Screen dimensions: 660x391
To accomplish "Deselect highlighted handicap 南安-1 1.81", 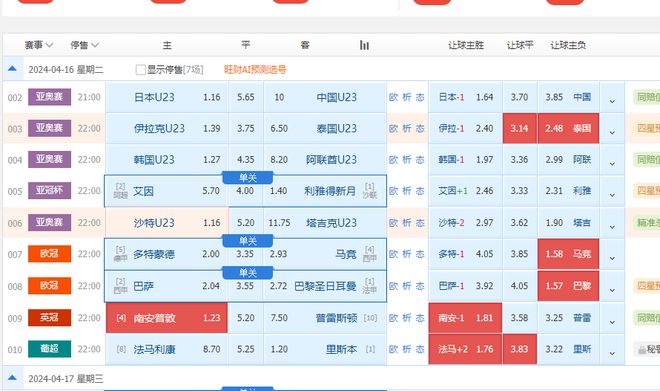I will coord(466,318).
